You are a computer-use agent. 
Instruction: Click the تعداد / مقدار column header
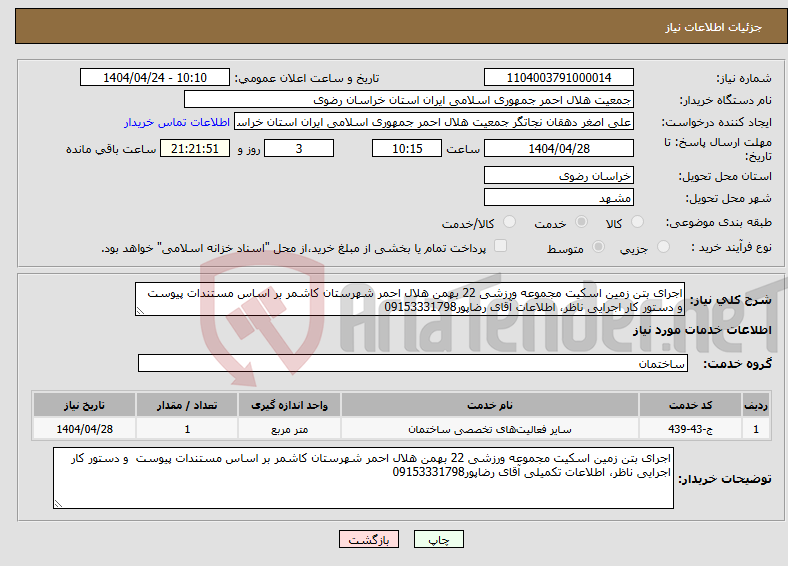187,405
